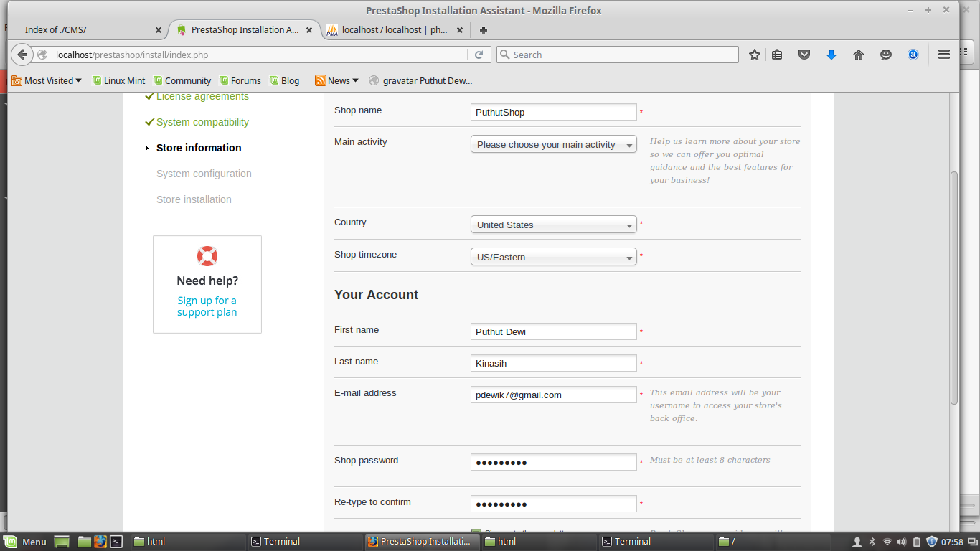Open the Shop timezone dropdown
Viewport: 980px width, 551px height.
(553, 257)
